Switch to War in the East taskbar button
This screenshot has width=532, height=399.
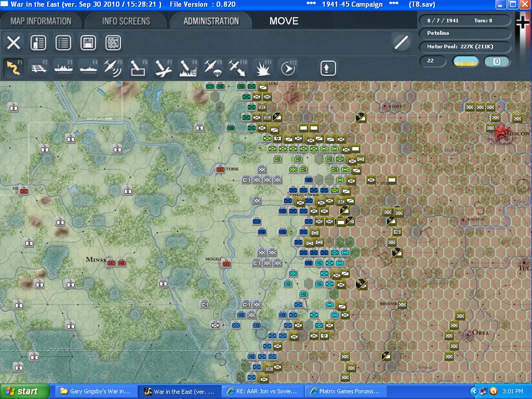coord(180,391)
